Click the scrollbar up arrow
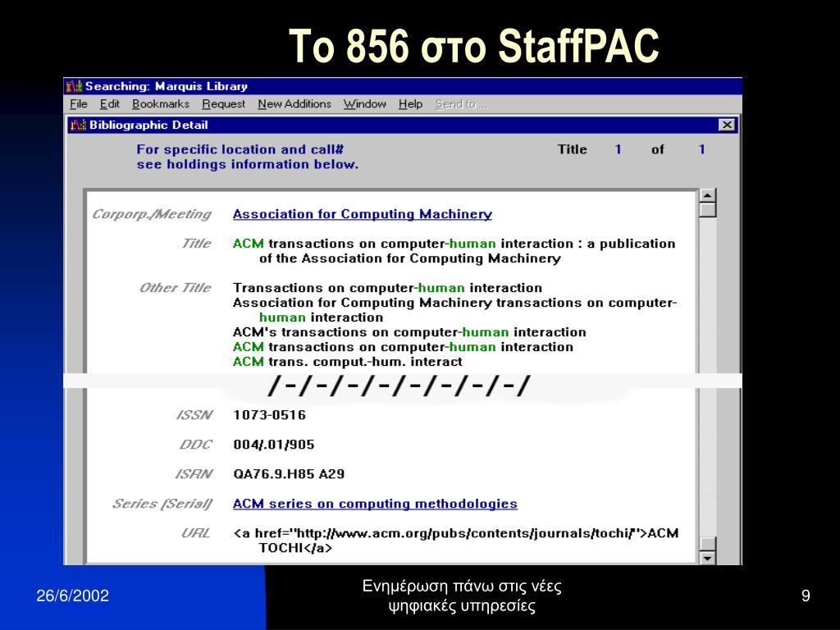The height and width of the screenshot is (630, 840). [708, 195]
